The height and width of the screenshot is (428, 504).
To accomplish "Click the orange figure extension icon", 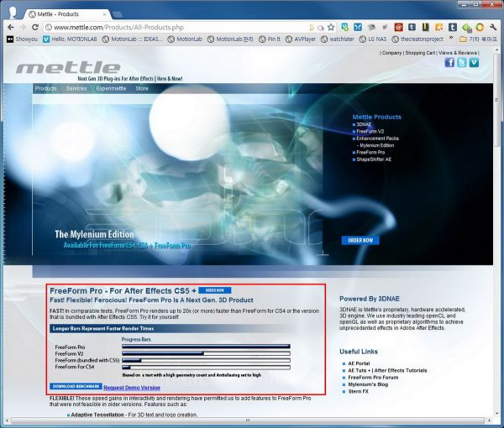I will point(439,28).
